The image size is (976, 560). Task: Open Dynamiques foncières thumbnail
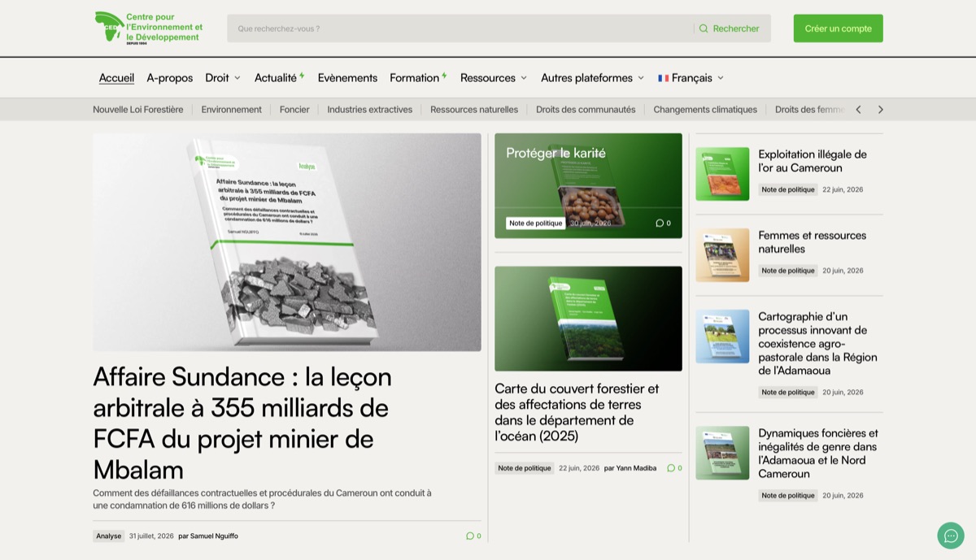click(x=722, y=453)
